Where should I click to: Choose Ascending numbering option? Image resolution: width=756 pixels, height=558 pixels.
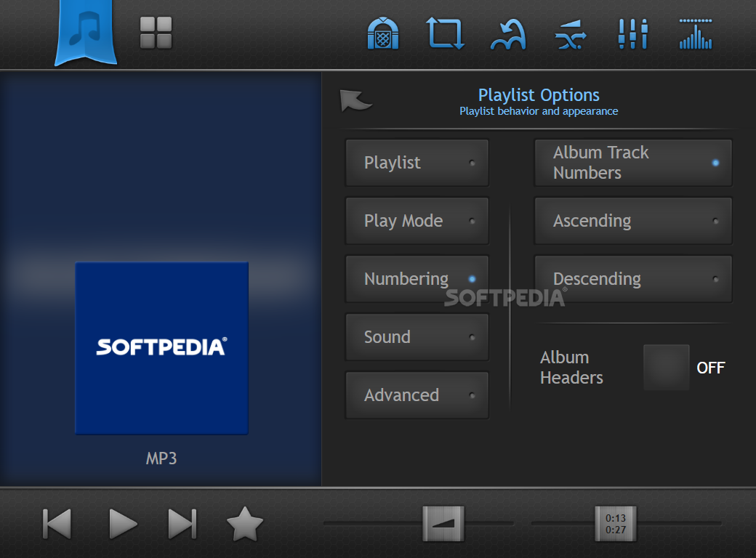point(633,221)
